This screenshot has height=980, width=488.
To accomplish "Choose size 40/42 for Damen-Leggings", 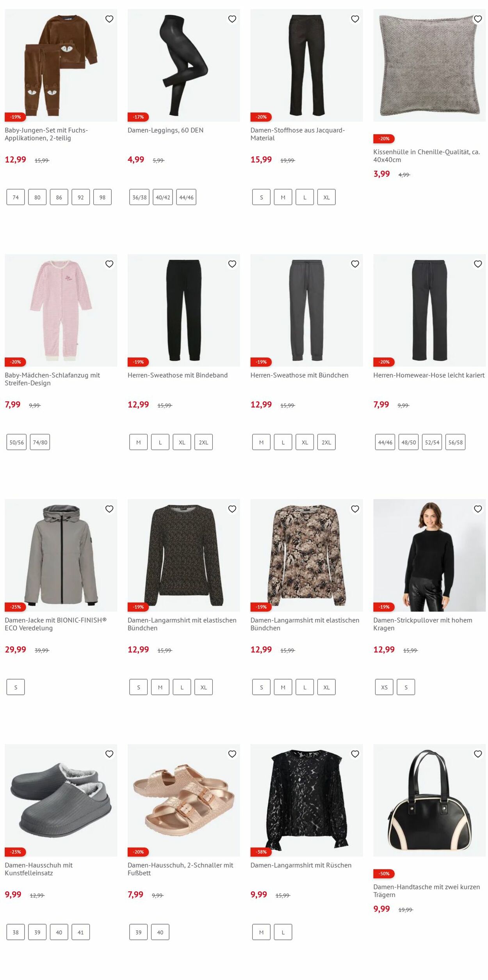I will point(163,197).
